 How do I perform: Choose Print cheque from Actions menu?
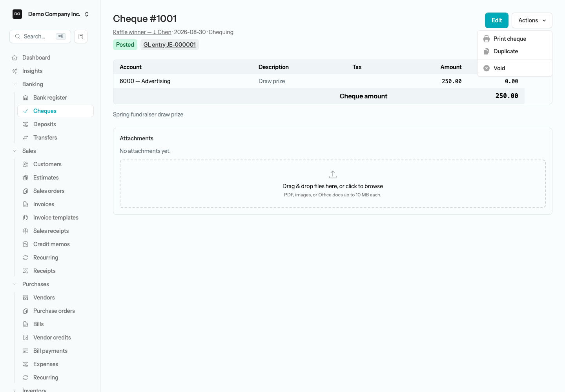point(515,39)
